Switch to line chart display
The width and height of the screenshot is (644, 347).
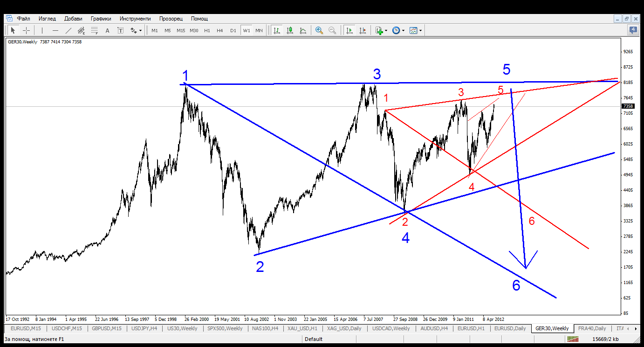click(303, 30)
